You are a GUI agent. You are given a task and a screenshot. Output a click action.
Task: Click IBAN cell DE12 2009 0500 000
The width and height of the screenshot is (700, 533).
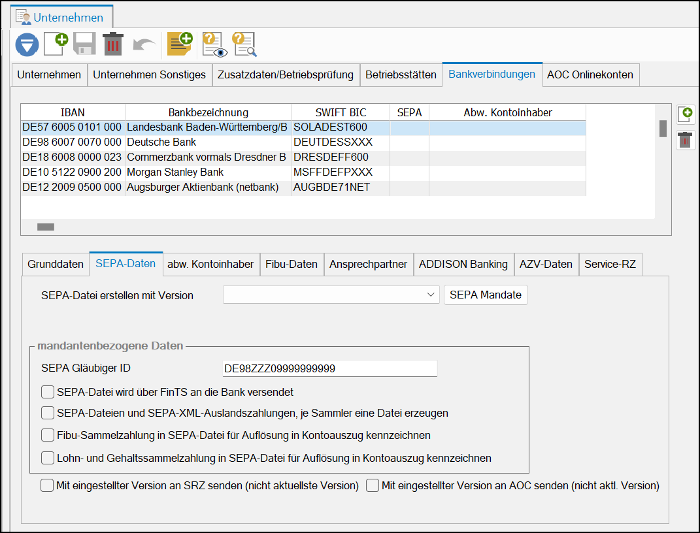click(x=72, y=187)
